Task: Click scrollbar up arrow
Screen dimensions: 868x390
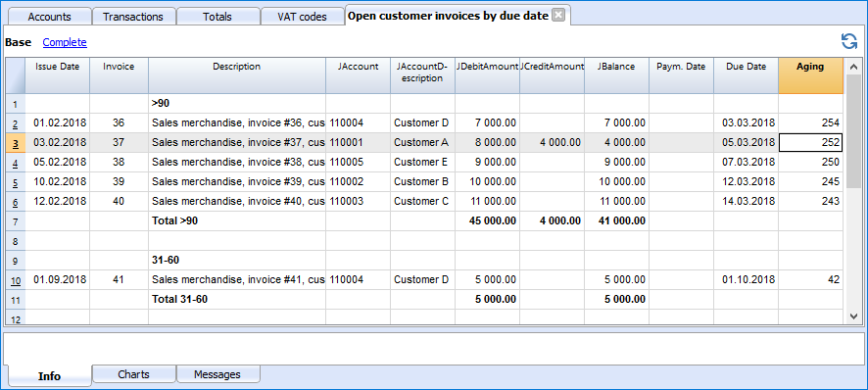Action: tap(852, 66)
